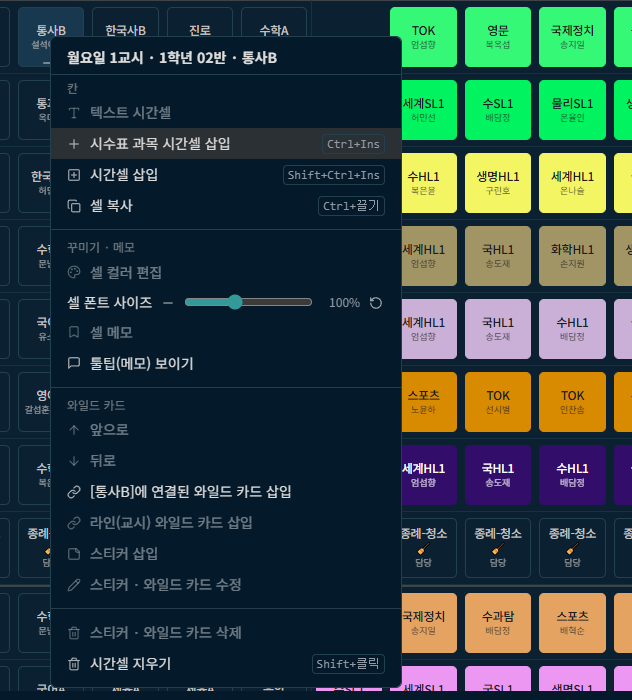This screenshot has height=700, width=632.
Task: Select the 수학A timetable cell
Action: (274, 22)
